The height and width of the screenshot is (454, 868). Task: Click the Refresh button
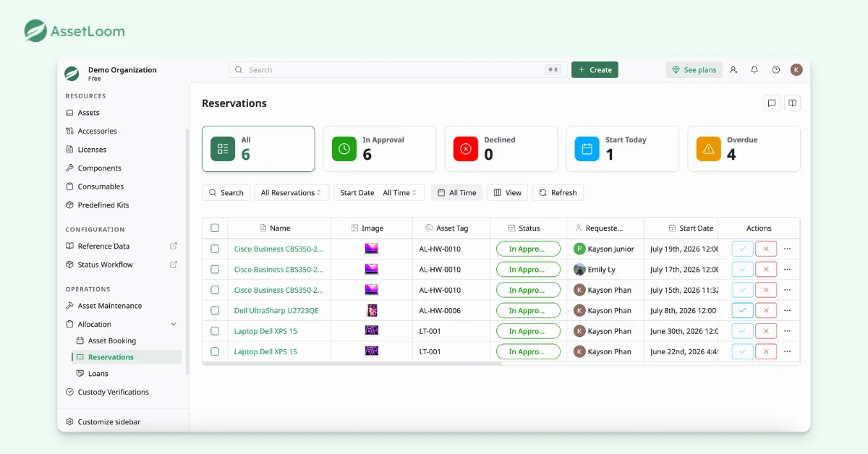558,193
